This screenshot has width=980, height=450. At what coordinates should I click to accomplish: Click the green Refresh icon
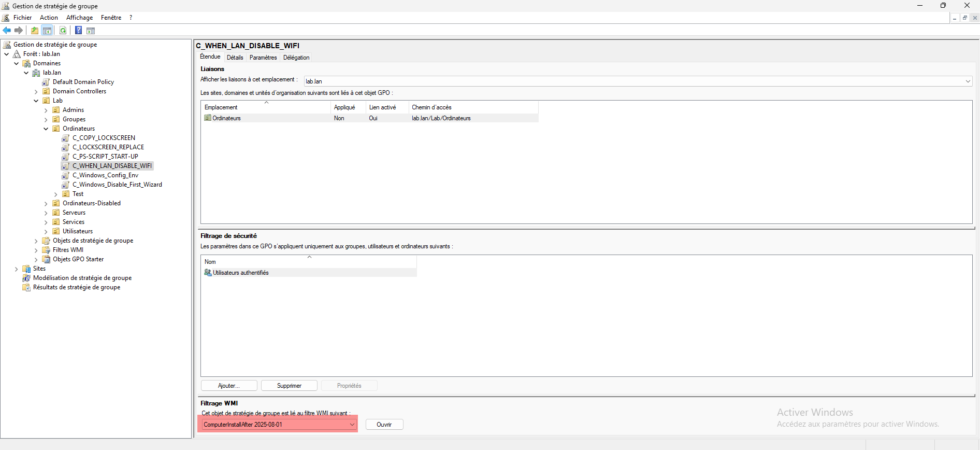[x=63, y=31]
